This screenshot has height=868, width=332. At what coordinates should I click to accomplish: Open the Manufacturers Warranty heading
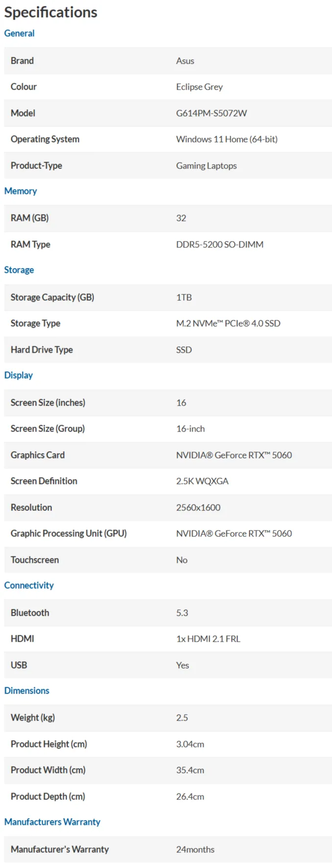pyautogui.click(x=52, y=822)
